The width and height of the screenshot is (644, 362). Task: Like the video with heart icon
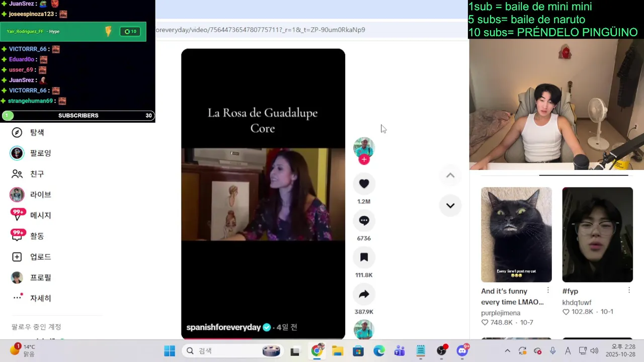click(x=364, y=184)
